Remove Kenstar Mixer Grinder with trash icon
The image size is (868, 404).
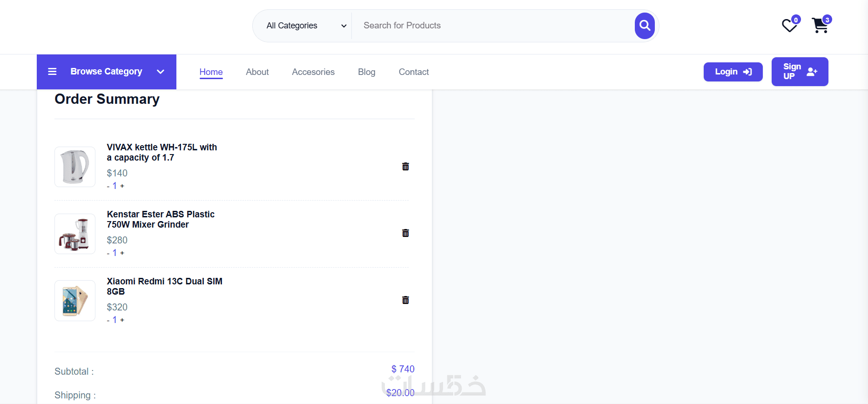coord(405,233)
